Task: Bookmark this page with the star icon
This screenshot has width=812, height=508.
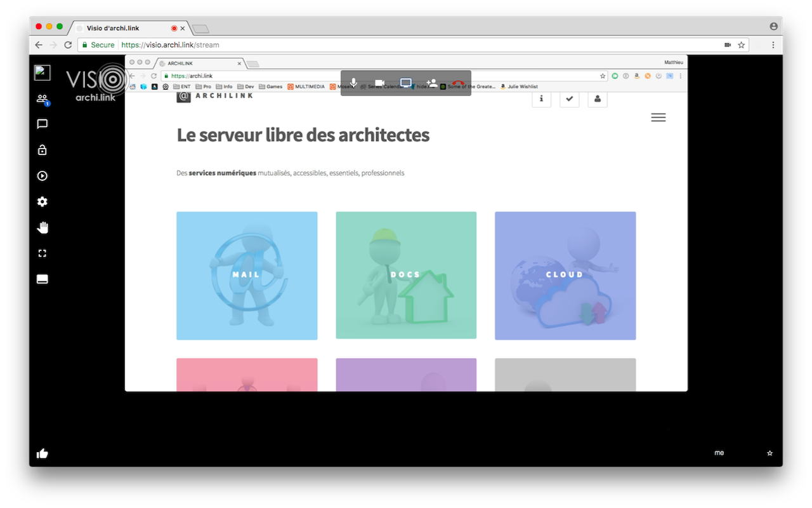Action: 741,45
